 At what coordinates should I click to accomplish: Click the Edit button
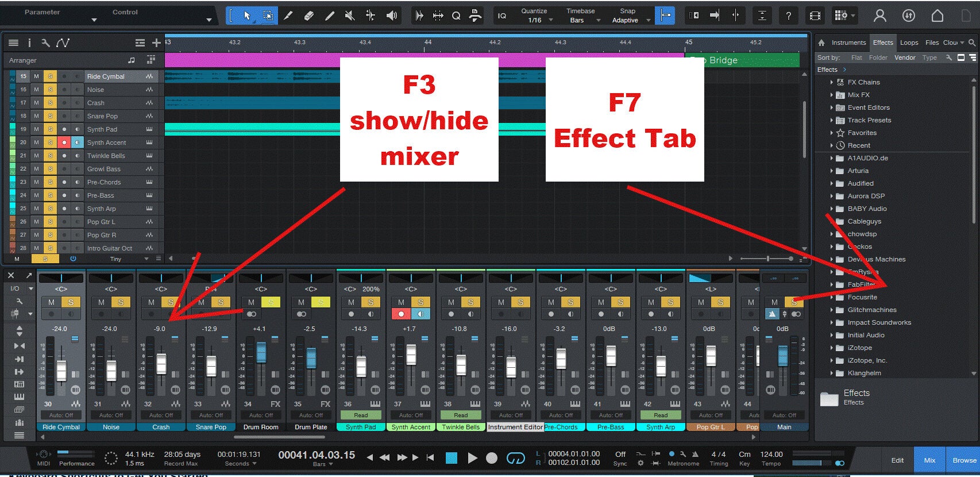[x=897, y=460]
